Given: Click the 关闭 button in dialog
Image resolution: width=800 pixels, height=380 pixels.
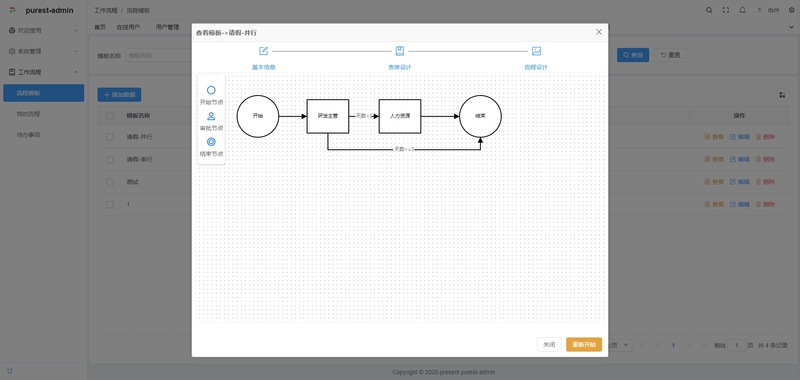Looking at the screenshot, I should pos(549,345).
